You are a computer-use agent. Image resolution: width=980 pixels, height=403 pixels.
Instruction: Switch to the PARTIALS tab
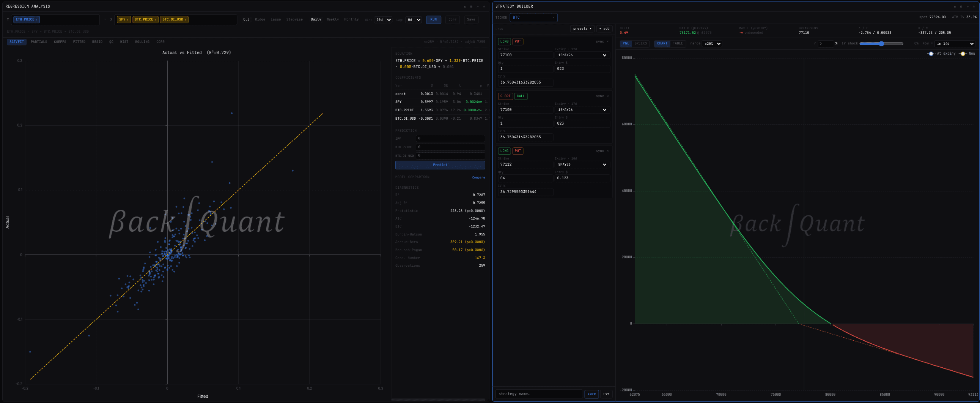tap(39, 42)
